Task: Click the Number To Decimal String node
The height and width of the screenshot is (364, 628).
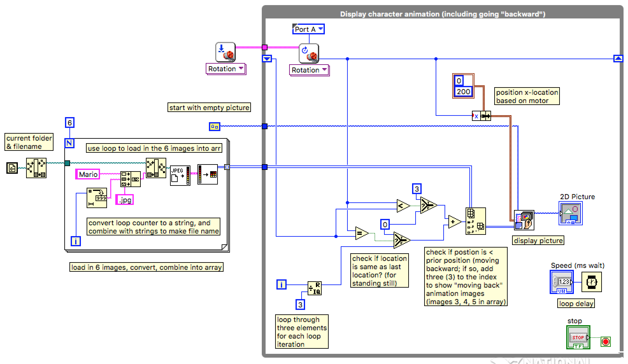Action: 97,198
